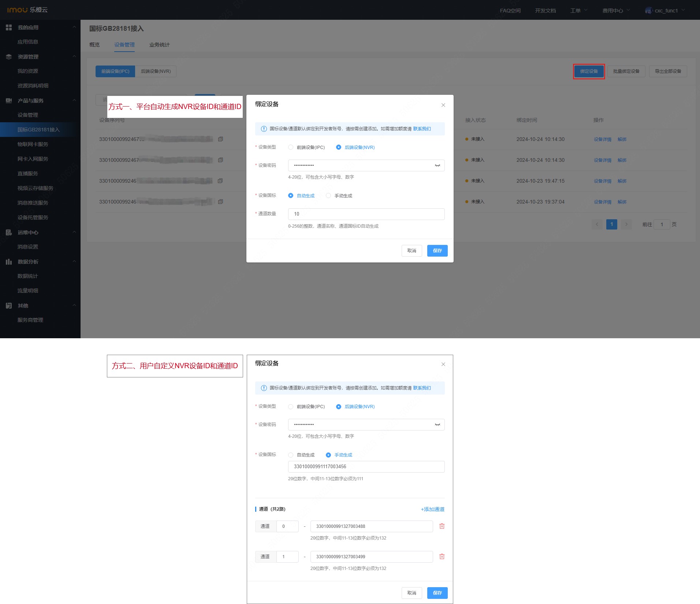Delete channel 1 using trash icon
Screen dimensions: 700x604
point(442,556)
